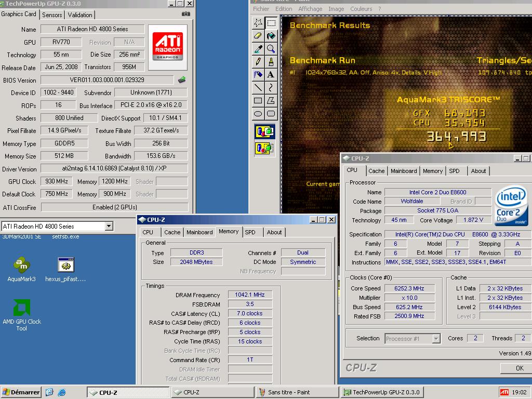Image resolution: width=532 pixels, height=399 pixels.
Task: Pick the color picker eyedropper tool
Action: coord(258,48)
